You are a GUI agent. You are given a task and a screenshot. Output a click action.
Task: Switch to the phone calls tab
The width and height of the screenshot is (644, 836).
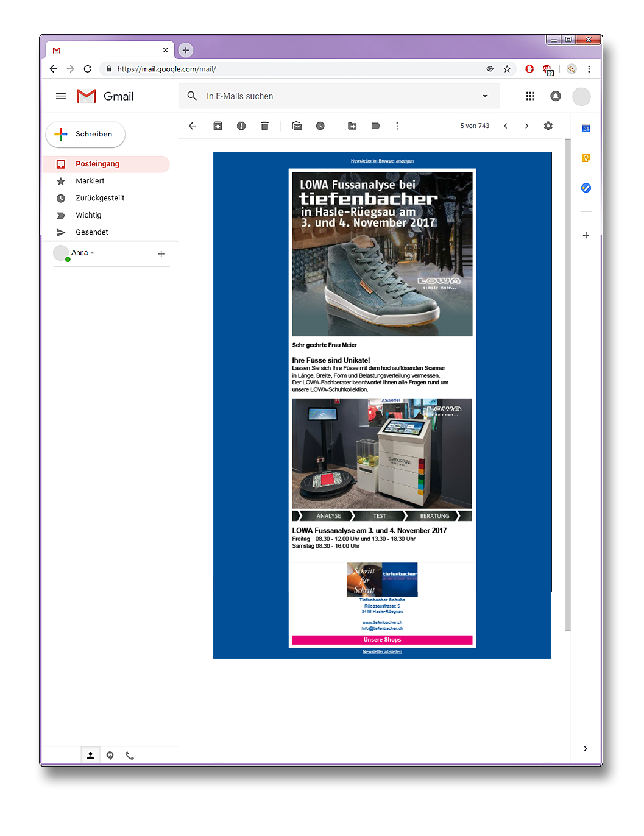(x=130, y=756)
